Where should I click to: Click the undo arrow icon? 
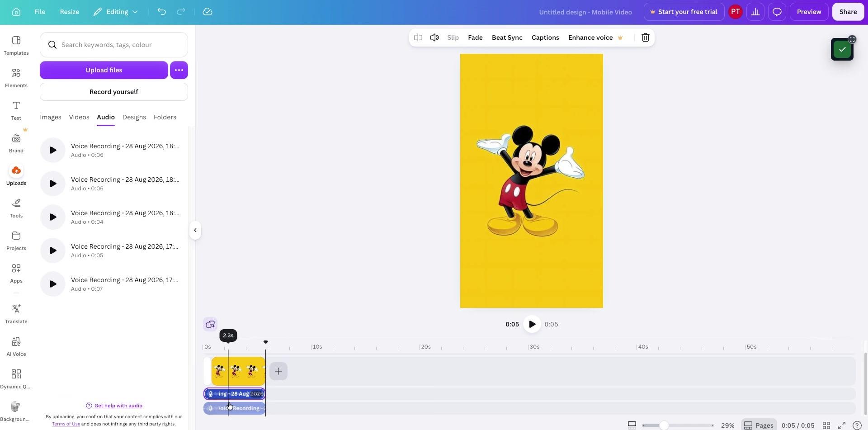point(162,12)
